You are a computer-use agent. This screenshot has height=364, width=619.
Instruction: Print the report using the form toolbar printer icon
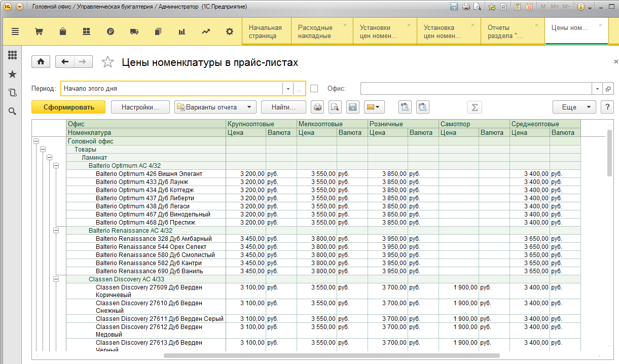click(x=317, y=107)
